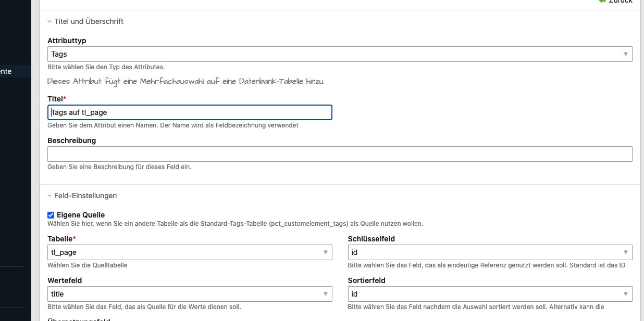644x321 pixels.
Task: Collapse the Titel und Überschrift section chevron
Action: (x=49, y=22)
